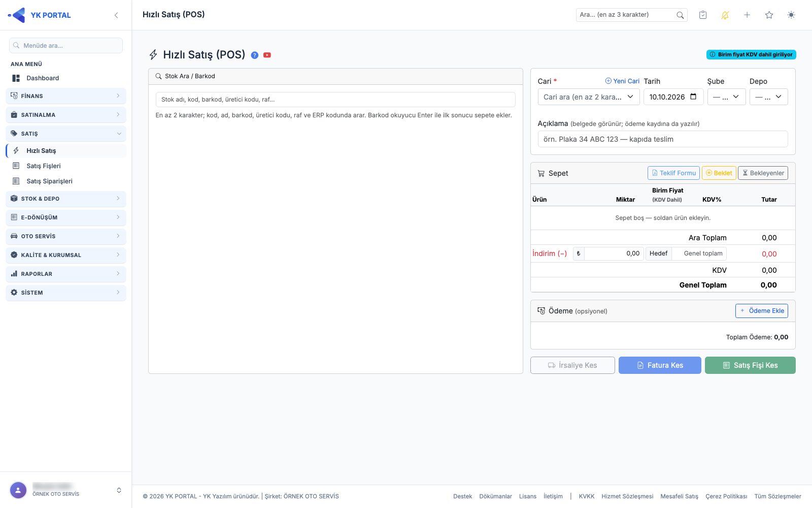Expand the Finans menu section

pyautogui.click(x=66, y=96)
